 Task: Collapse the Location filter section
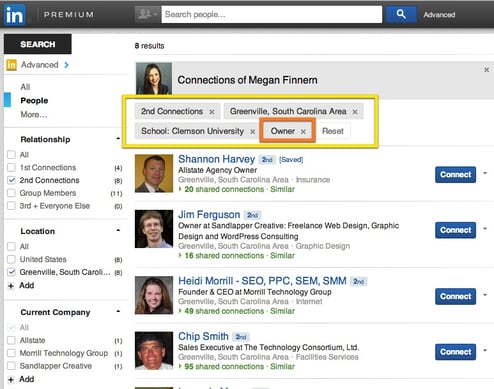(x=118, y=230)
